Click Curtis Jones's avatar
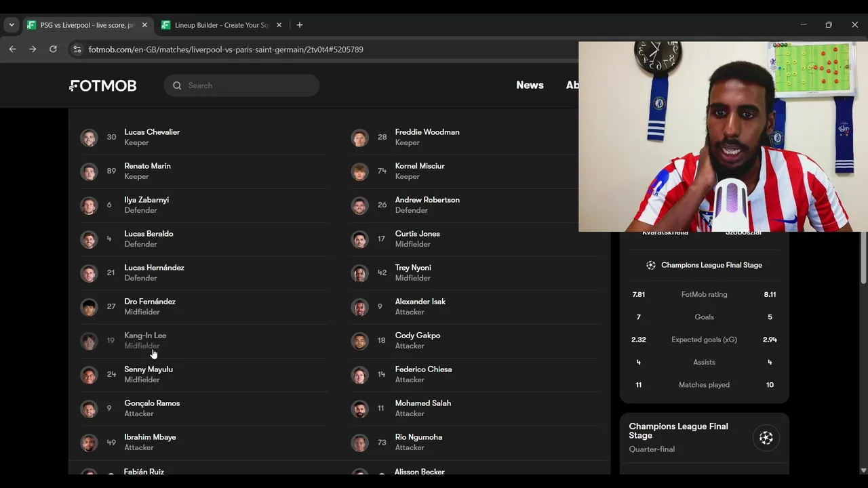Image resolution: width=868 pixels, height=488 pixels. [x=360, y=239]
